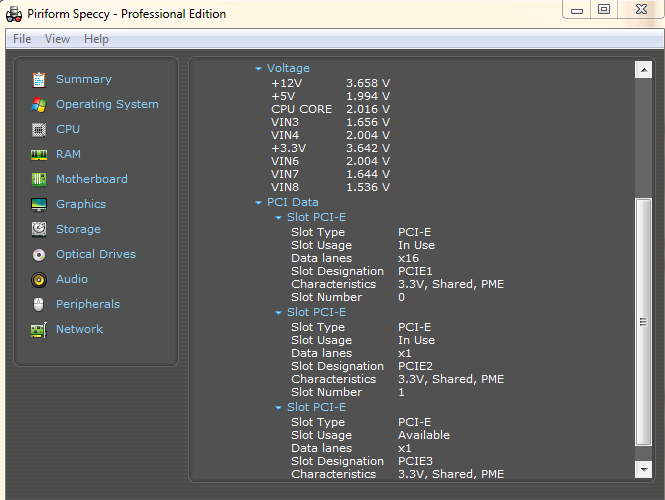
Task: Click the PCI Data heading text
Action: pos(293,202)
